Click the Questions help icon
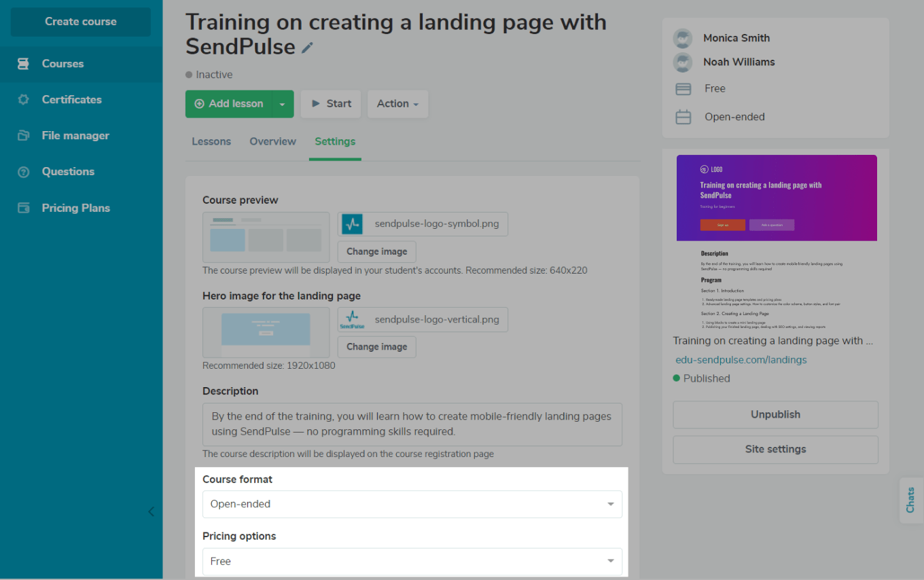The height and width of the screenshot is (580, 924). pos(23,172)
